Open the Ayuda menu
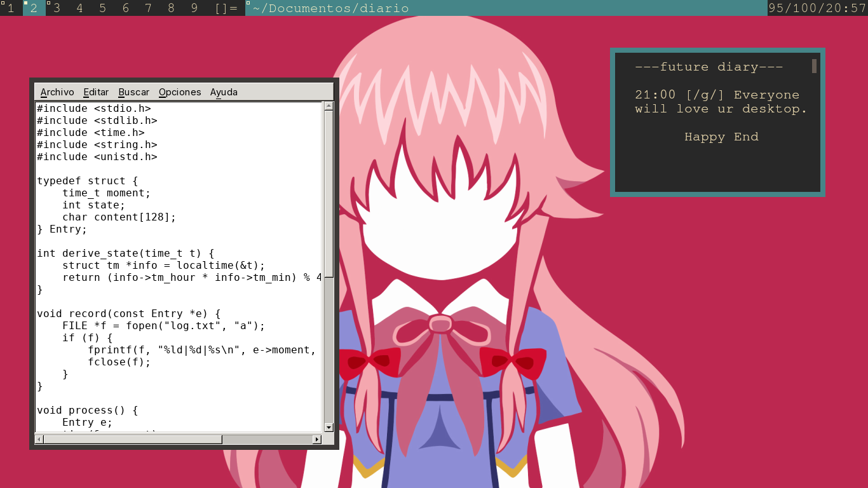 (224, 92)
